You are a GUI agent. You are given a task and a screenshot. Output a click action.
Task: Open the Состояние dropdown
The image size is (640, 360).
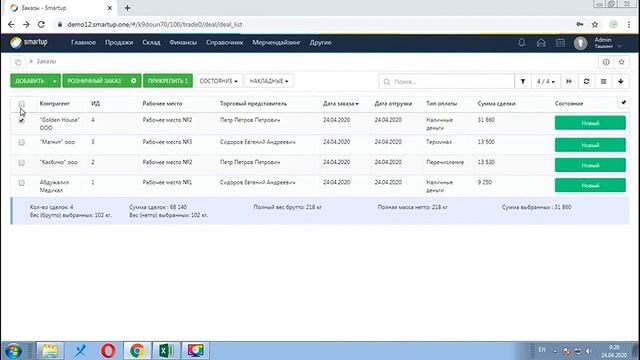[218, 81]
